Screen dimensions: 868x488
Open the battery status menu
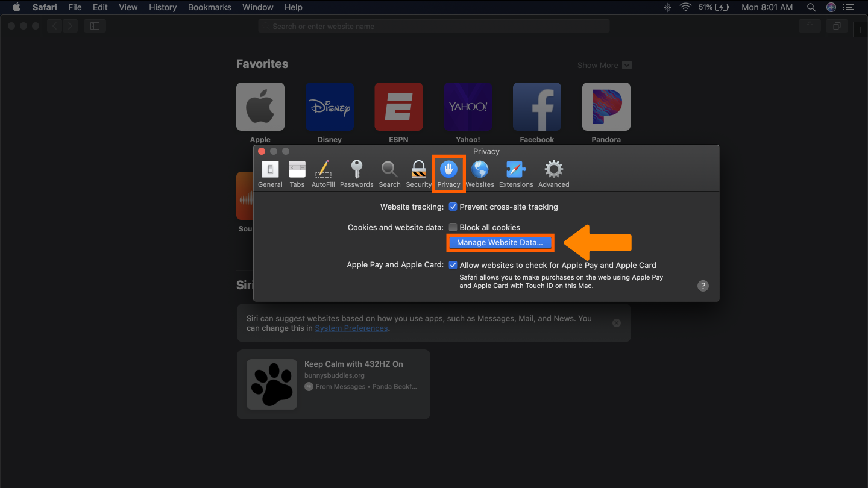tap(714, 7)
